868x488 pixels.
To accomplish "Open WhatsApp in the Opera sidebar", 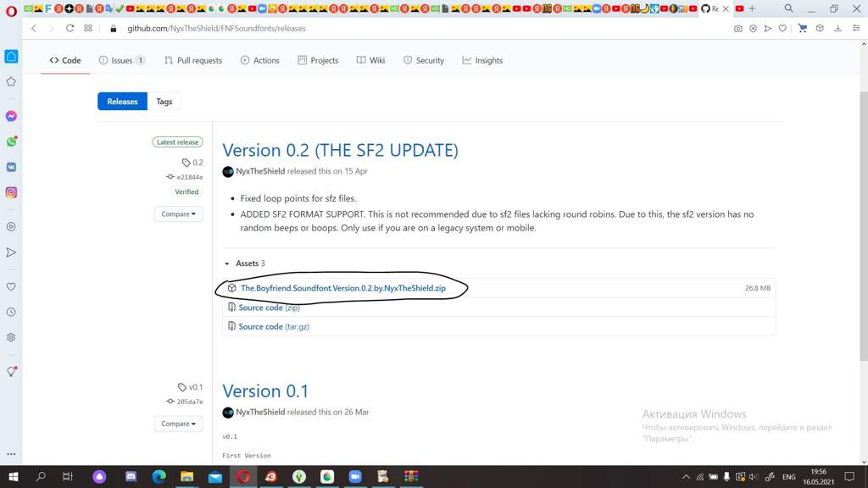I will [11, 141].
